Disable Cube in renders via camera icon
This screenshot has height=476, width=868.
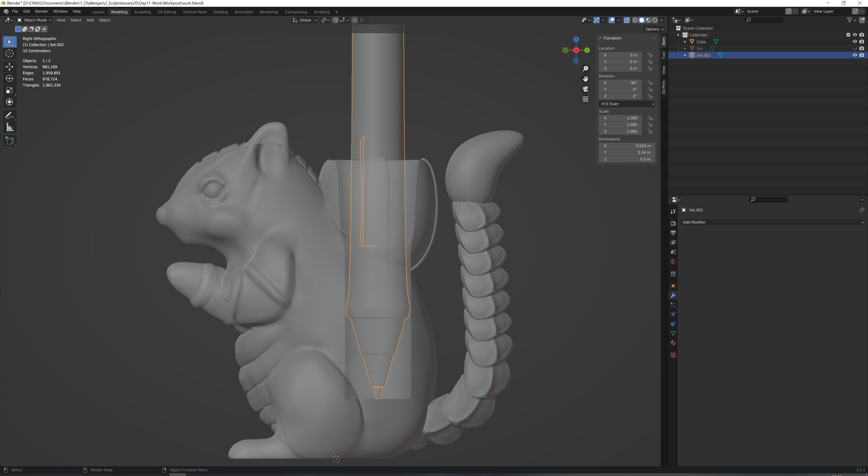(x=862, y=42)
